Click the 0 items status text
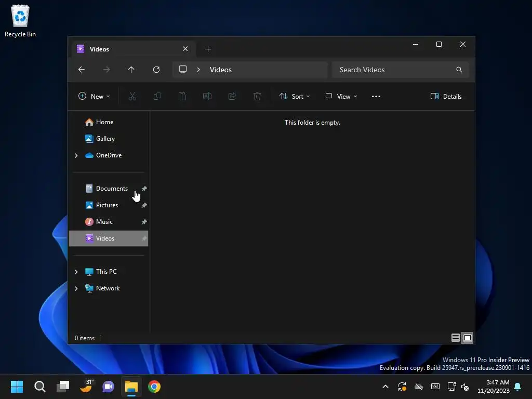The image size is (532, 399). 85,338
